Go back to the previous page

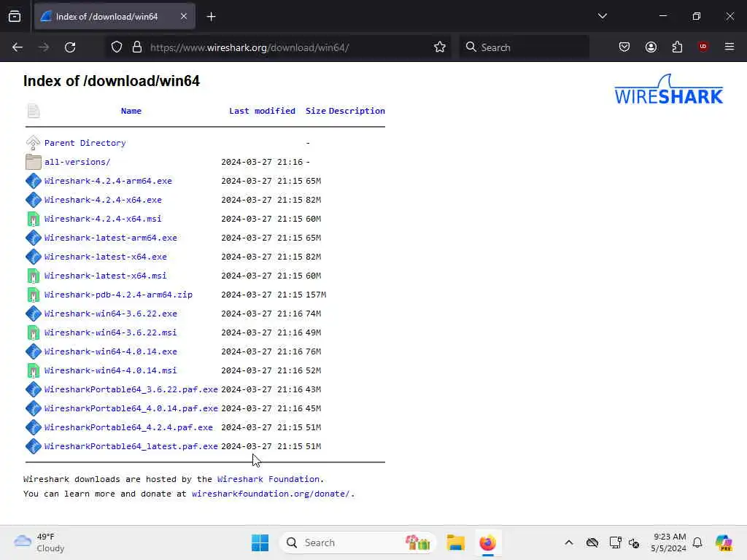pos(18,47)
